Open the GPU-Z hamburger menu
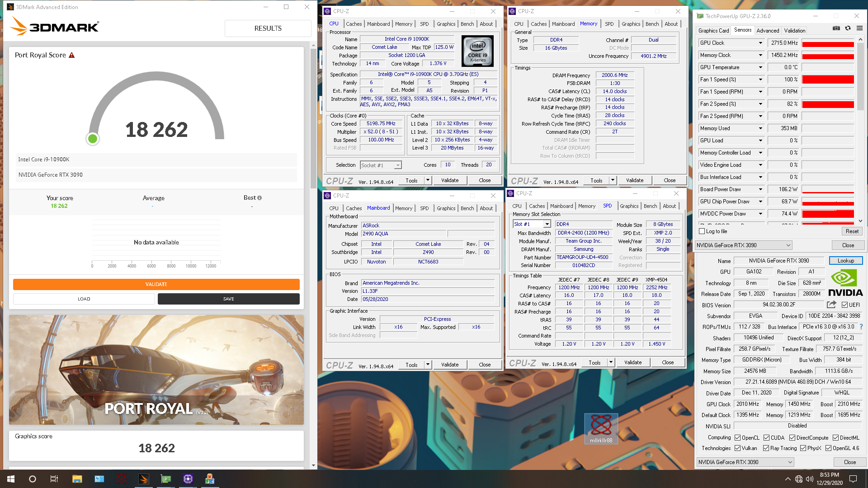 [859, 28]
